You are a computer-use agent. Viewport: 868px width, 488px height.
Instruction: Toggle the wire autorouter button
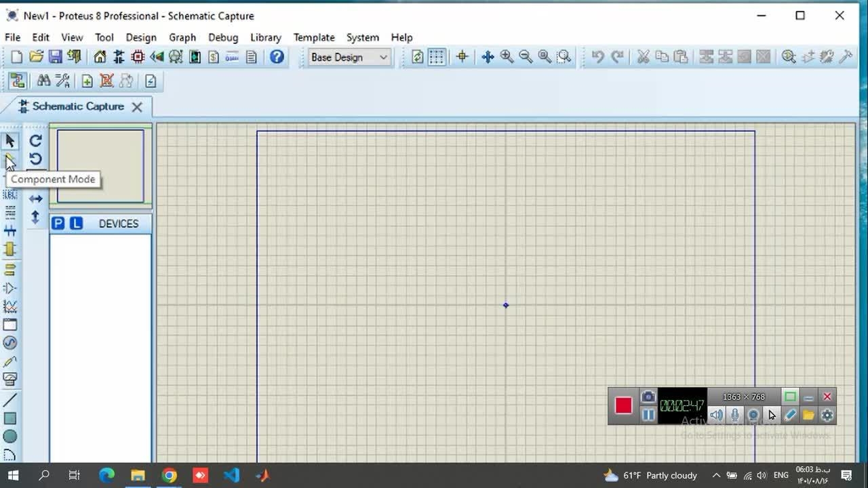tap(18, 81)
